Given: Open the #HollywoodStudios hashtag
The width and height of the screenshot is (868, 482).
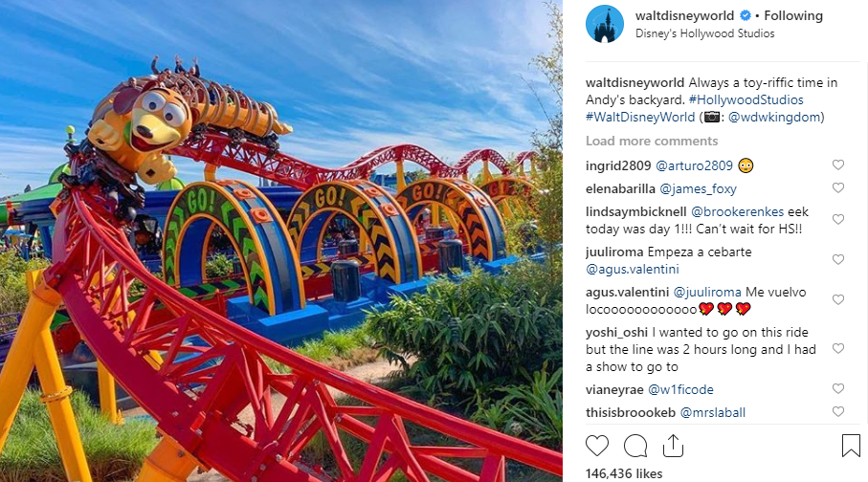Looking at the screenshot, I should point(746,99).
